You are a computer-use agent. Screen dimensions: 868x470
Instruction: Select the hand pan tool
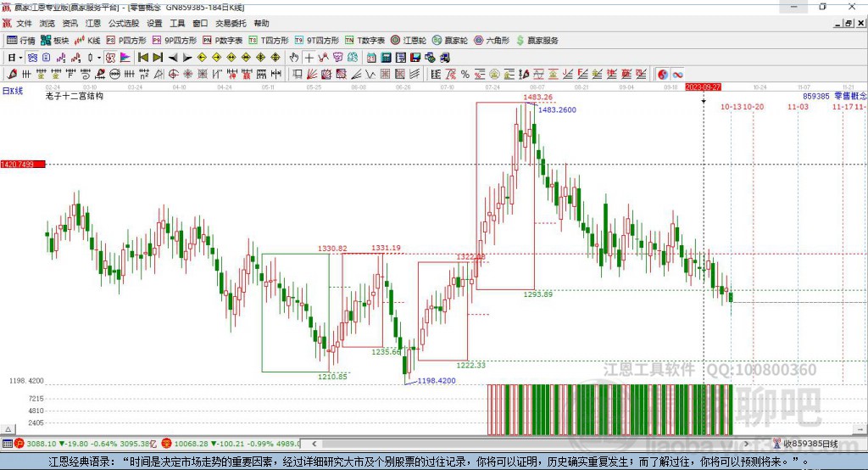pos(294,58)
